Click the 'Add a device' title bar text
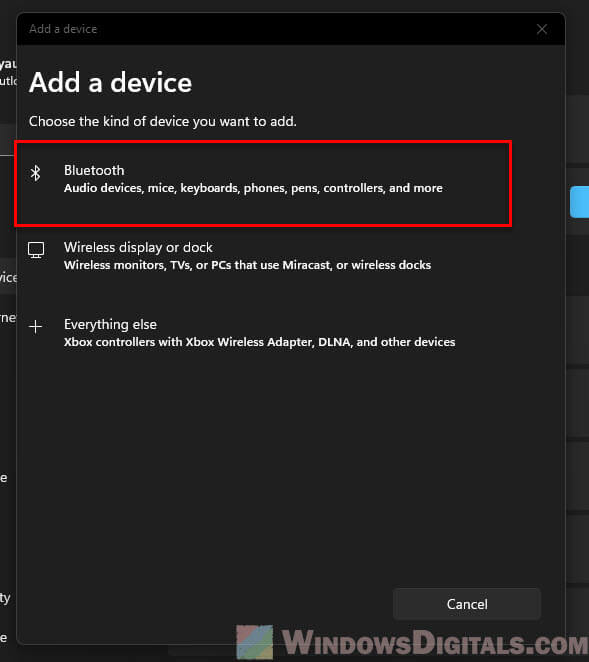The image size is (589, 662). point(63,29)
